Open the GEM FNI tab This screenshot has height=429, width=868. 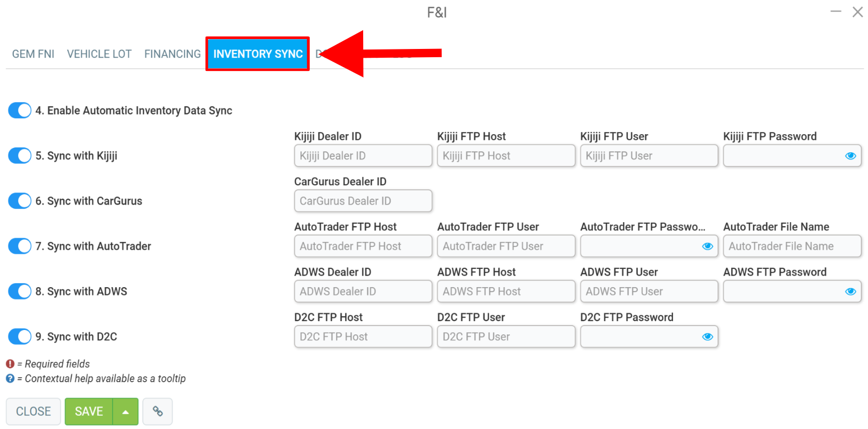pos(33,54)
